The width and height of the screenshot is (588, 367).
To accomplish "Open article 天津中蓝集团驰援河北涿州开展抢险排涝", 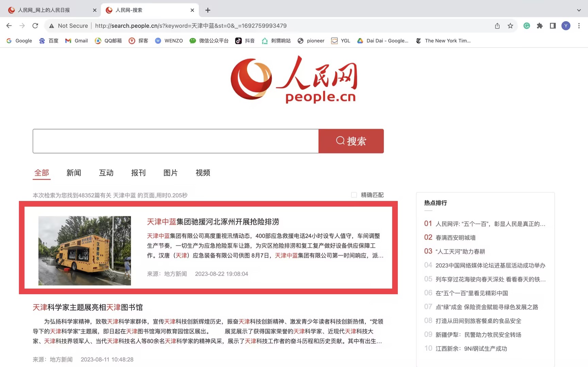I will (213, 222).
